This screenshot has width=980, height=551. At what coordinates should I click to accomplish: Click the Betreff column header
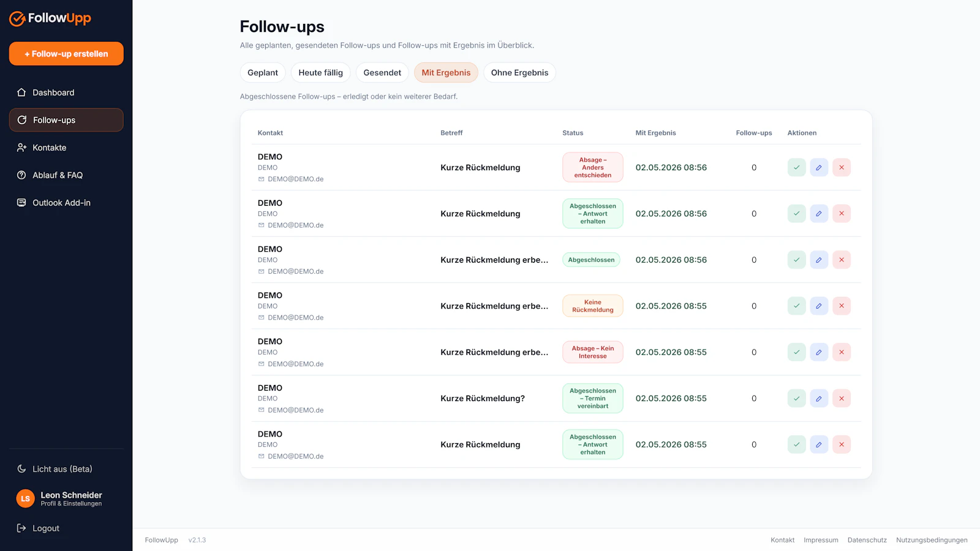(x=451, y=133)
